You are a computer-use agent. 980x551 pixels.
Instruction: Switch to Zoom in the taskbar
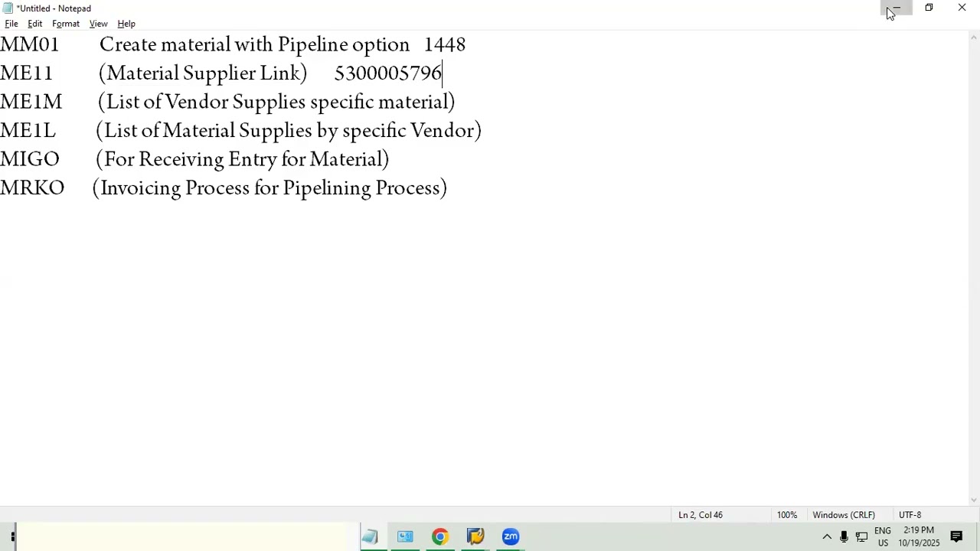[511, 536]
